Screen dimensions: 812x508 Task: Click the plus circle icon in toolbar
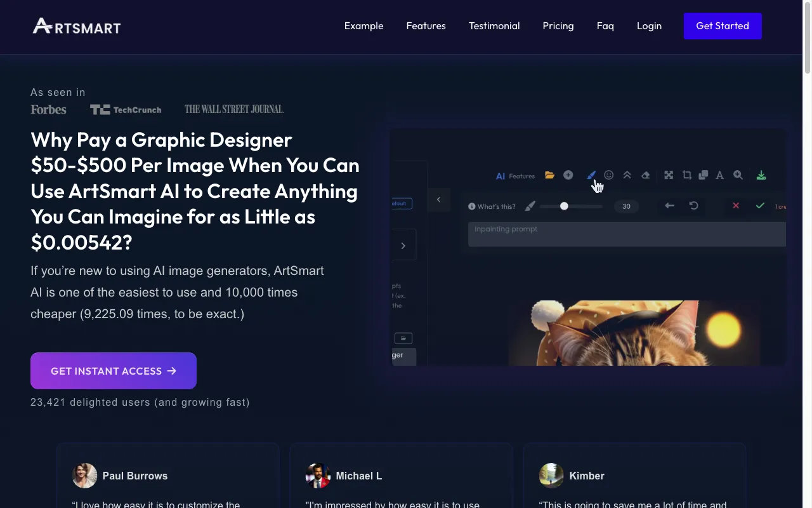568,175
